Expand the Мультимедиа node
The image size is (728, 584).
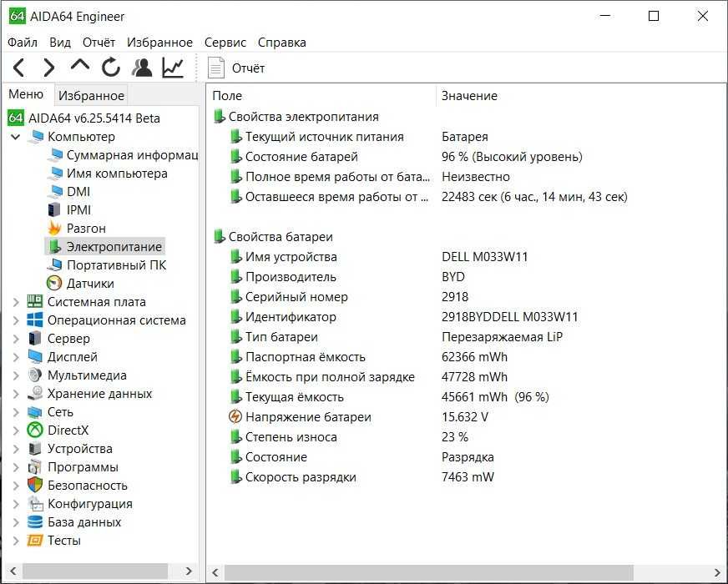15,375
